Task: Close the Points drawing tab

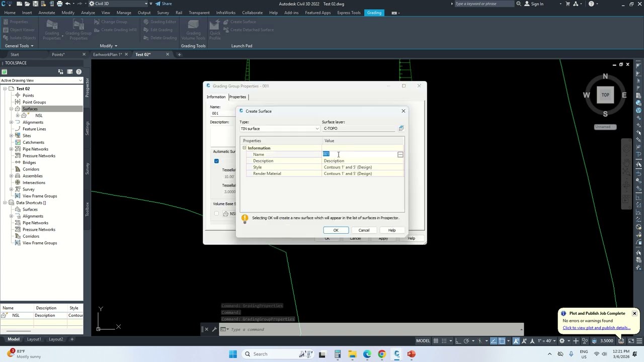Action: pos(84,54)
